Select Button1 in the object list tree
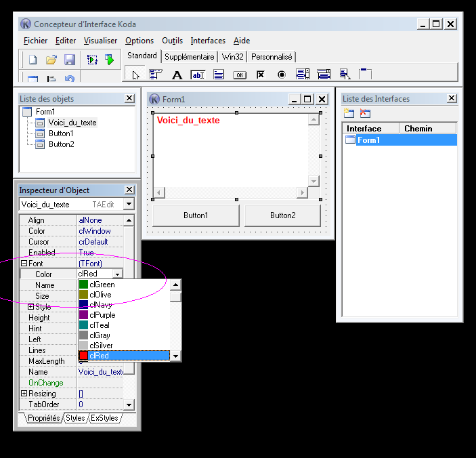The height and width of the screenshot is (458, 476). [61, 133]
